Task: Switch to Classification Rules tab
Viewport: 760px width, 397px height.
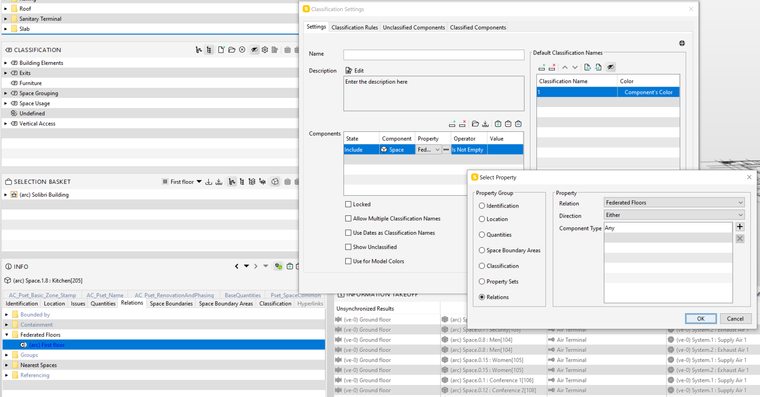Action: pyautogui.click(x=354, y=28)
